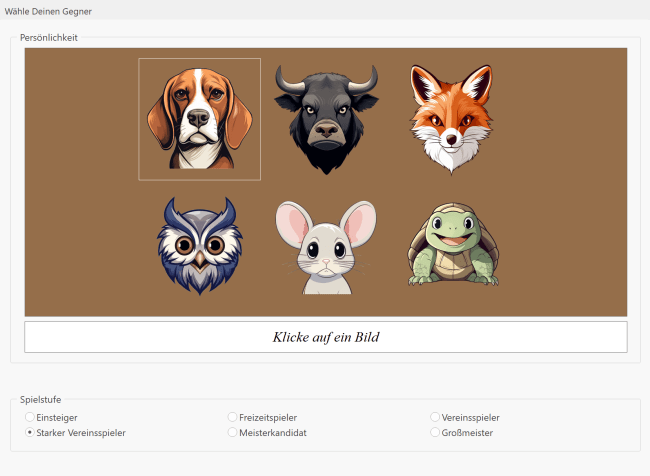Click the Spielstufe group label
This screenshot has width=650, height=476.
41,400
